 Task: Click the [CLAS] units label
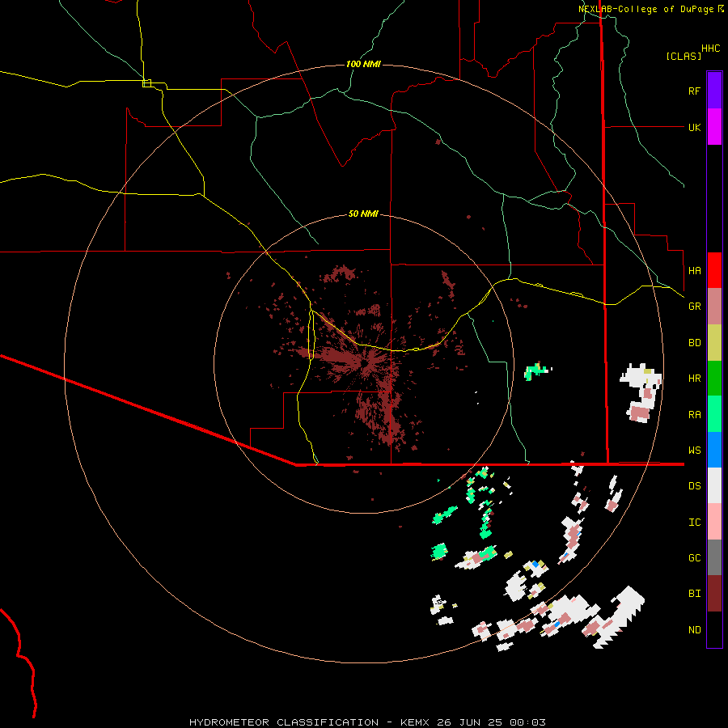(x=684, y=56)
